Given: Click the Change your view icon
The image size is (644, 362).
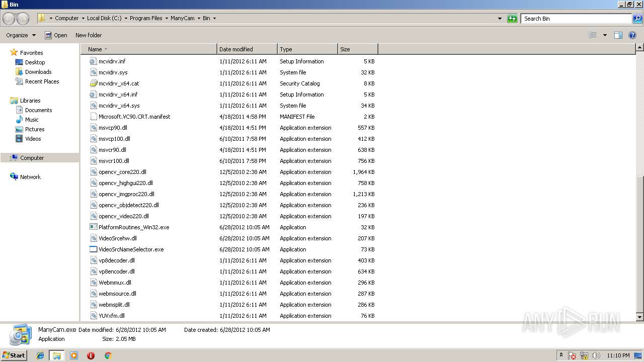Looking at the screenshot, I should (x=593, y=35).
